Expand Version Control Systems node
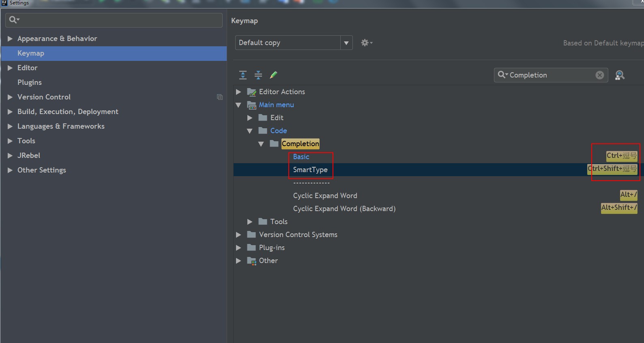Screen dimensions: 644x343 click(238, 235)
